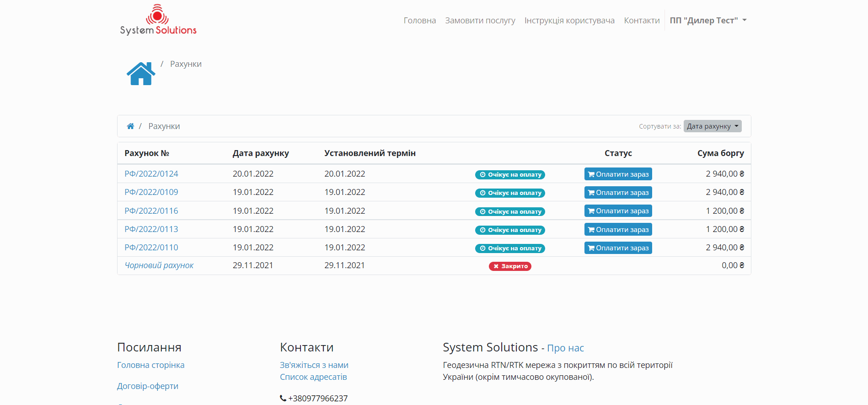Open the 'Чорновий рахунок' draft invoice

(159, 265)
